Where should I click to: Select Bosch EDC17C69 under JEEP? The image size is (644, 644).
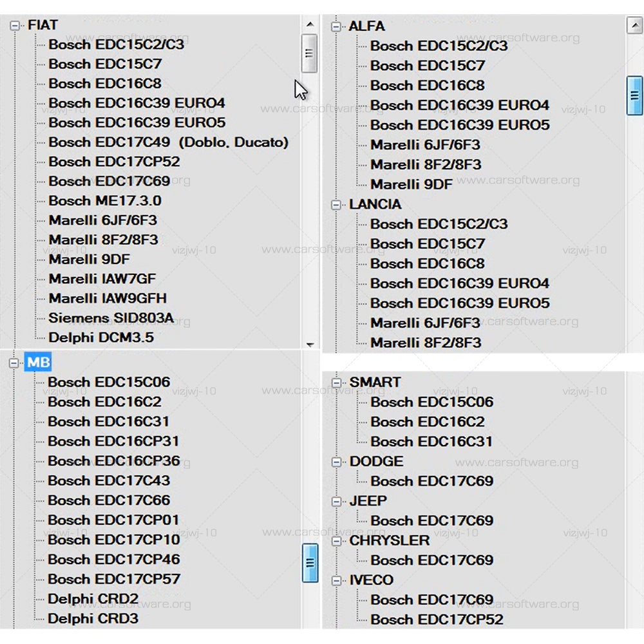(431, 521)
